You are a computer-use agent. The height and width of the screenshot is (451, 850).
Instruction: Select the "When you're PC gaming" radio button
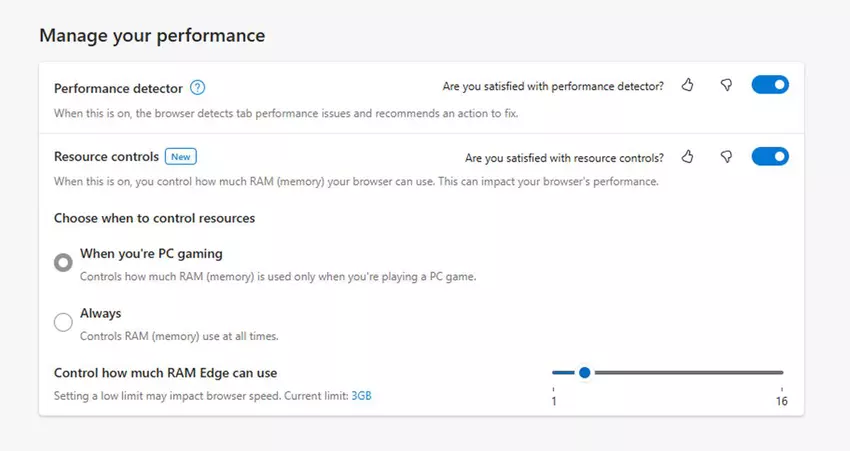63,262
